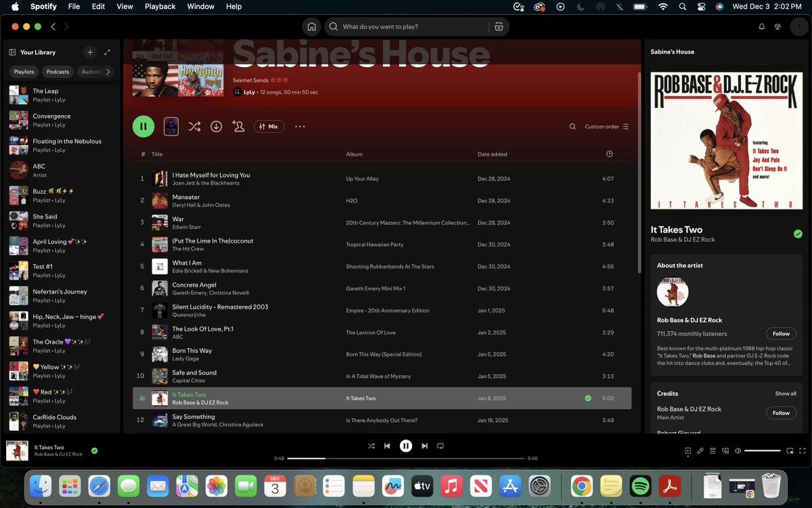Pause playback in bottom player bar
Viewport: 812px width, 508px height.
coord(406,446)
